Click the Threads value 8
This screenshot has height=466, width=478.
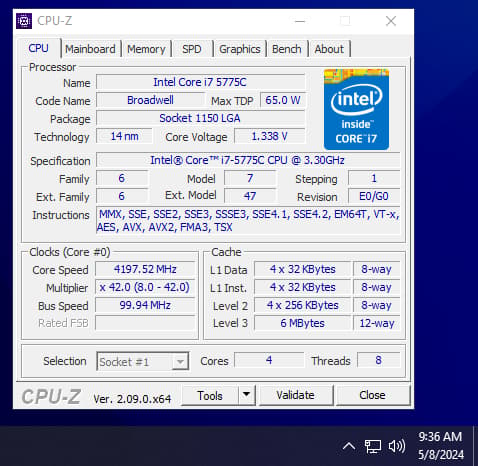[378, 360]
